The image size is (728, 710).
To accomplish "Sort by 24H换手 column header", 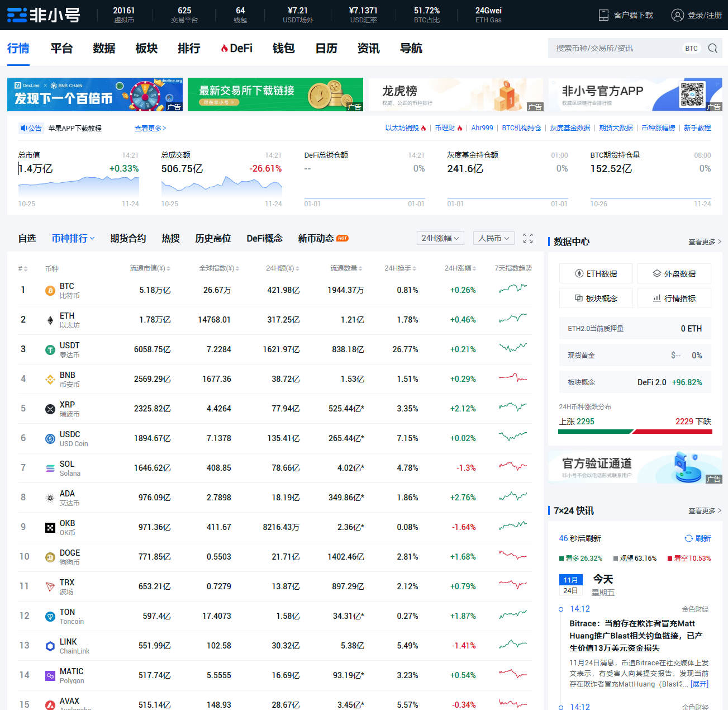I will 401,268.
